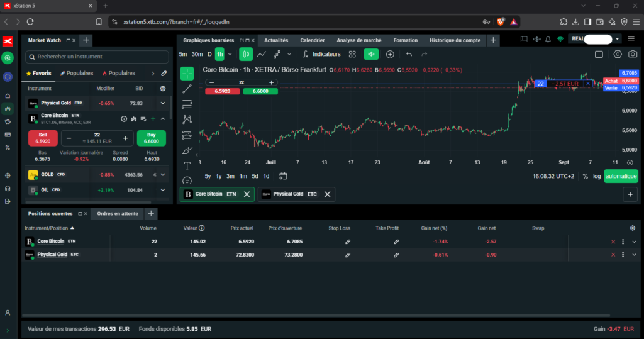Click into Rechercher un instrument field
This screenshot has height=339, width=644.
(97, 57)
